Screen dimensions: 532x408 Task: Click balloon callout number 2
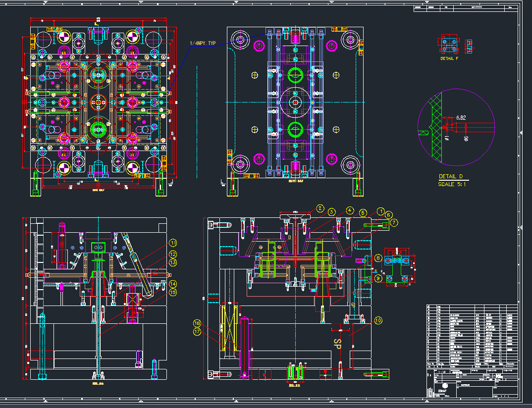(320, 208)
